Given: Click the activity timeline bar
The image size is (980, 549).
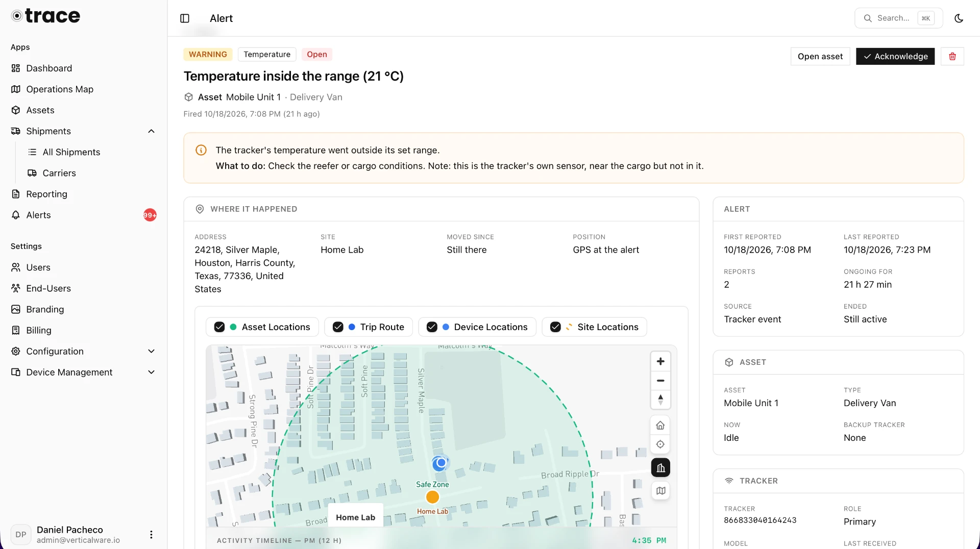Looking at the screenshot, I should pos(442,540).
